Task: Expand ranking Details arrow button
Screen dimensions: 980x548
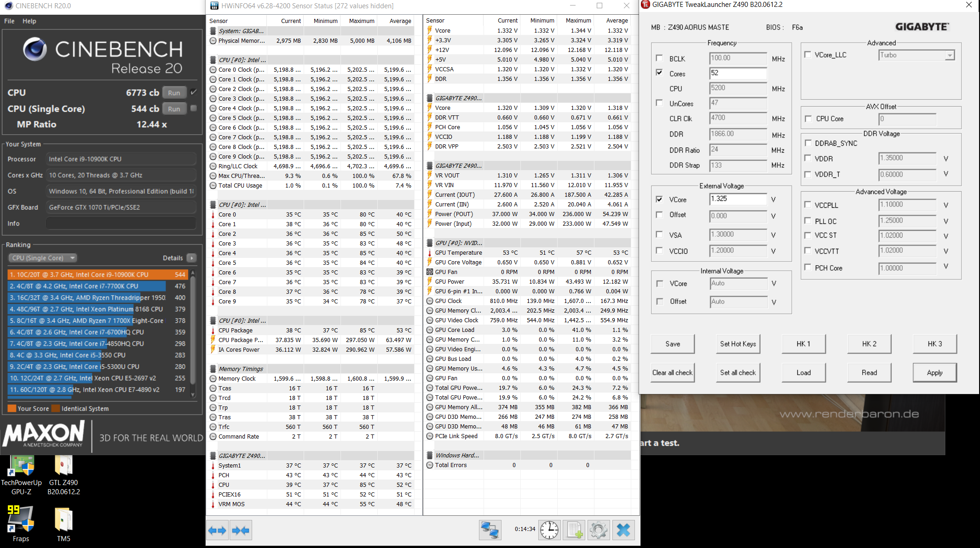Action: [x=192, y=258]
